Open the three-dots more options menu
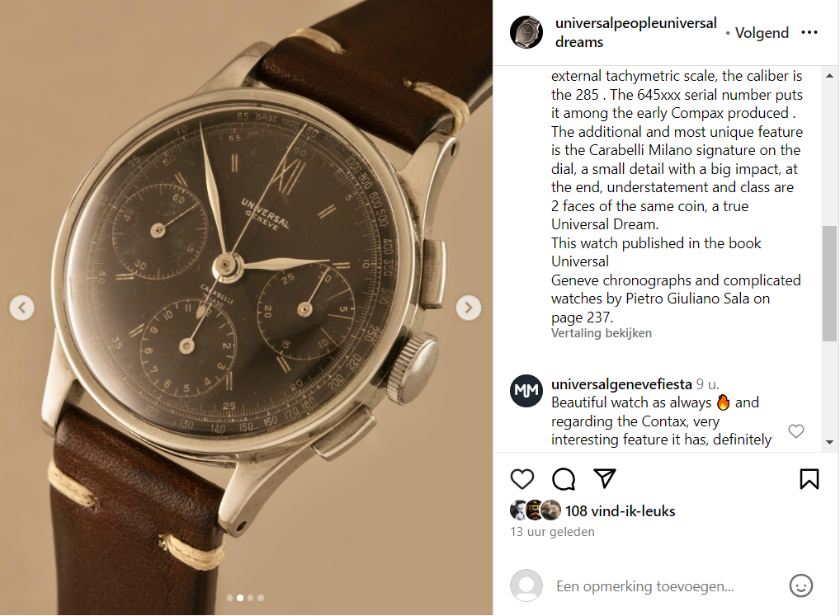Viewport: 840px width, 616px height. [809, 33]
